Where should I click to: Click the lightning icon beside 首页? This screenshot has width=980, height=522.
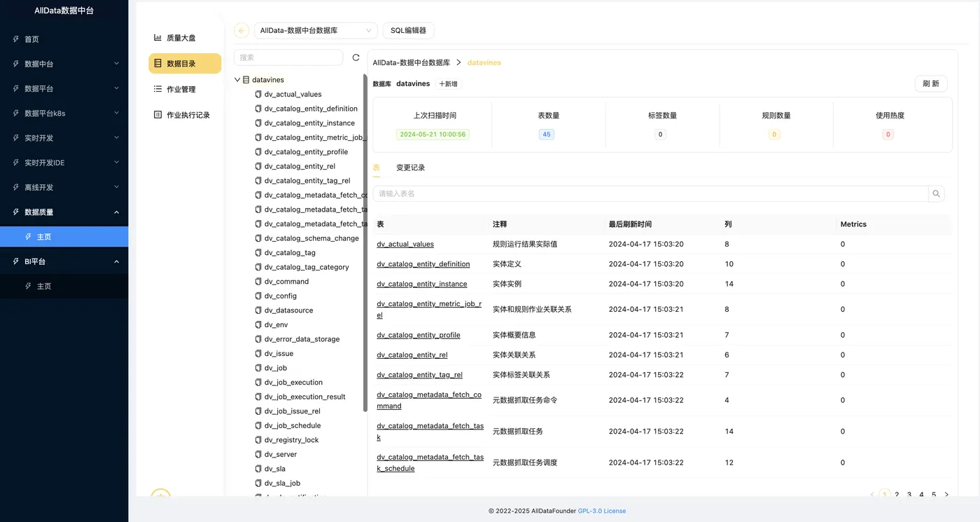pos(16,39)
